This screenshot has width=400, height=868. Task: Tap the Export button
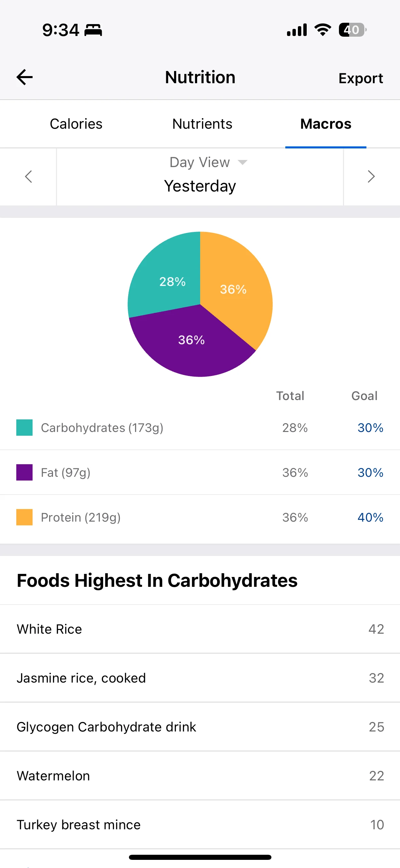click(x=361, y=78)
